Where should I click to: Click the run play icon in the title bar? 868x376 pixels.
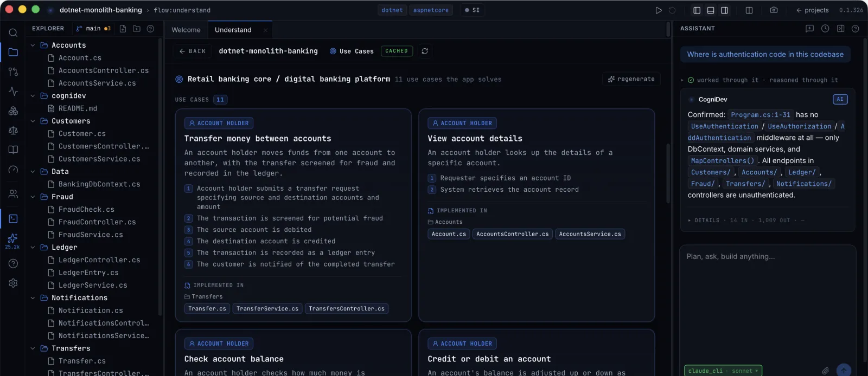point(658,10)
